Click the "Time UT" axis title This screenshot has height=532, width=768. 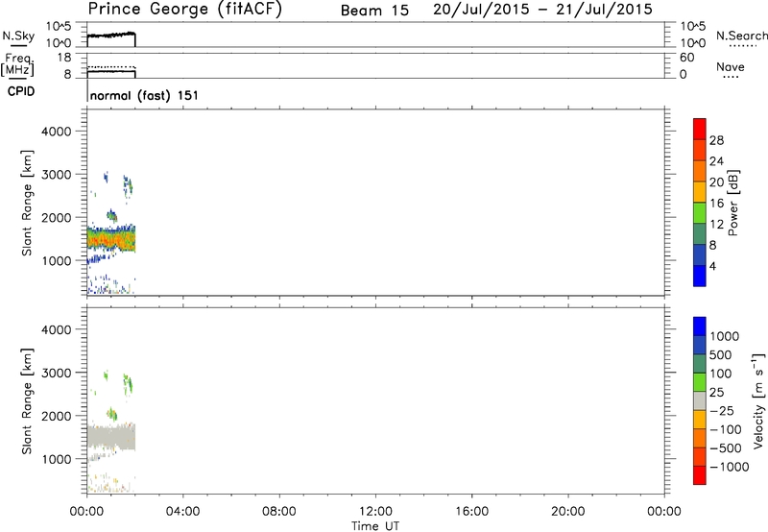375,526
